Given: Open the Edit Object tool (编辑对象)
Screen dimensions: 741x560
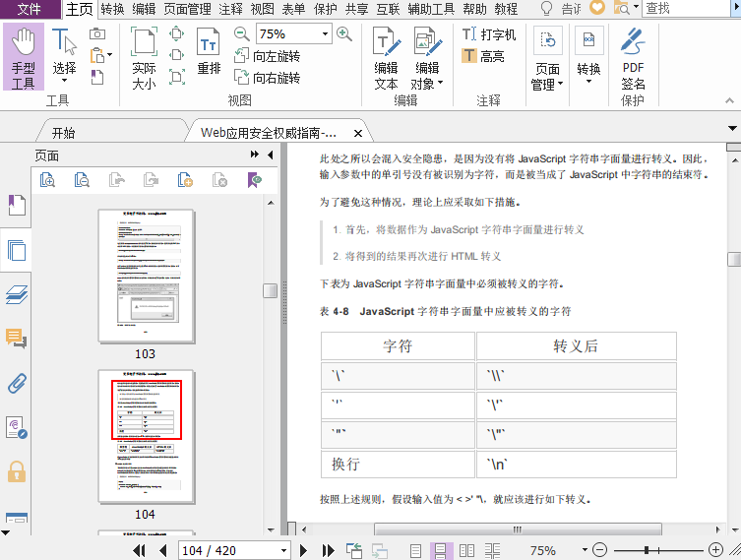Looking at the screenshot, I should point(427,58).
